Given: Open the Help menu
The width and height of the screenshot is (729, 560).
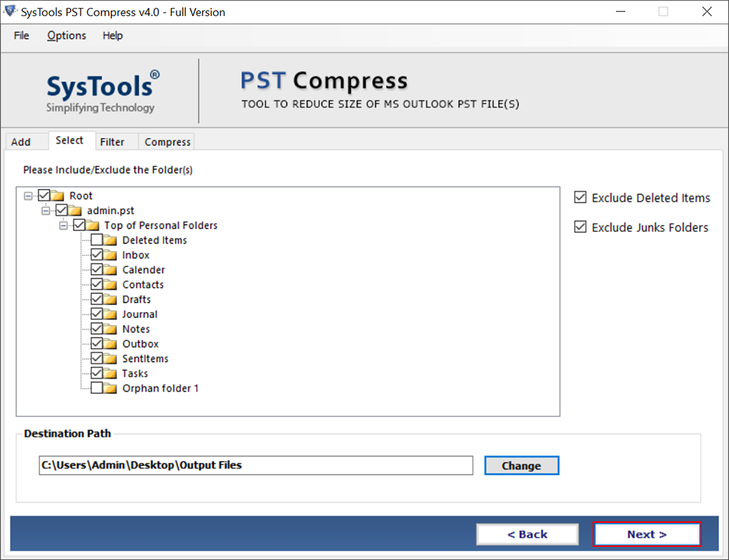Looking at the screenshot, I should pyautogui.click(x=112, y=35).
